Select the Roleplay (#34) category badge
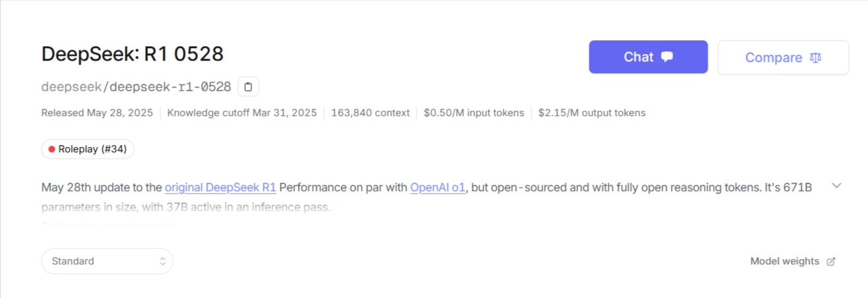Image resolution: width=868 pixels, height=298 pixels. click(x=88, y=150)
